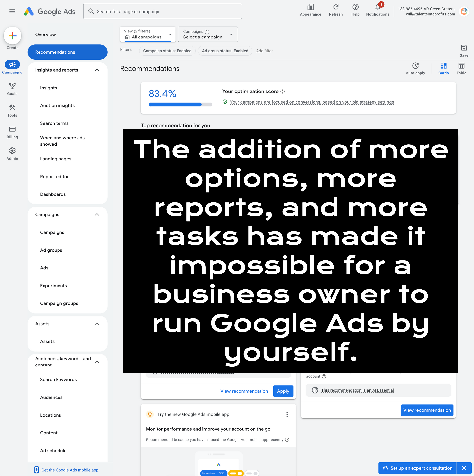
Task: Click Apply on the recommendation card
Action: [x=283, y=391]
